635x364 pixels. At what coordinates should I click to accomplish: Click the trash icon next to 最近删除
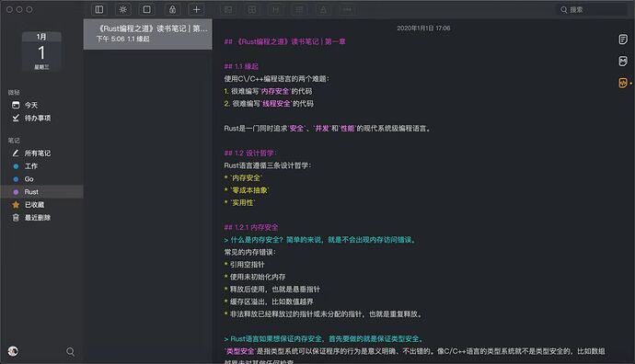coord(16,218)
